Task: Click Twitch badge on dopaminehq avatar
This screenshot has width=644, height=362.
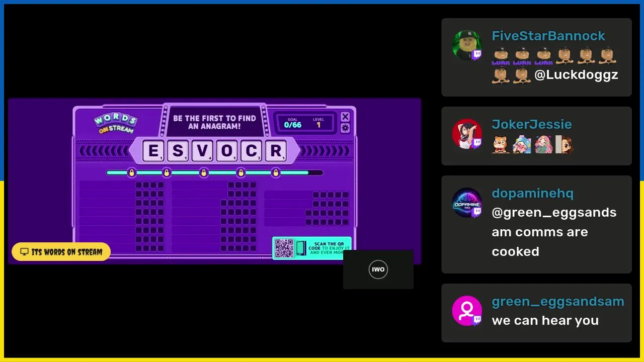Action: click(x=476, y=212)
